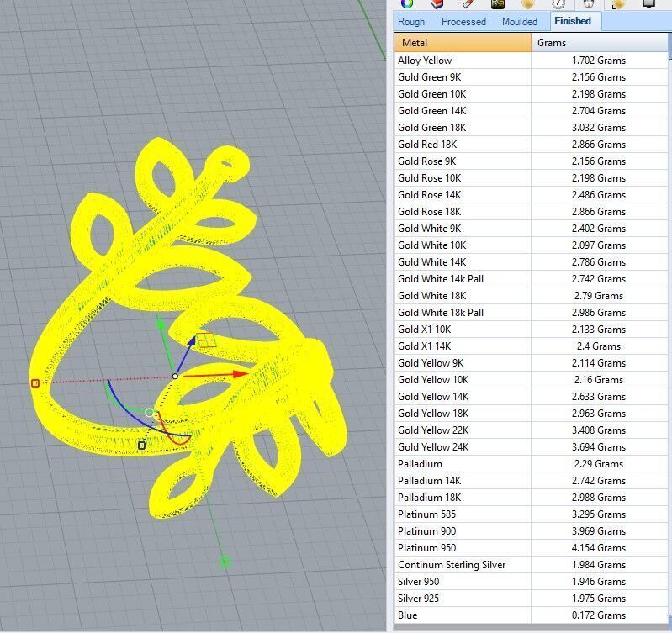672x633 pixels.
Task: Select the yellow ring model in viewport
Action: coord(188,330)
